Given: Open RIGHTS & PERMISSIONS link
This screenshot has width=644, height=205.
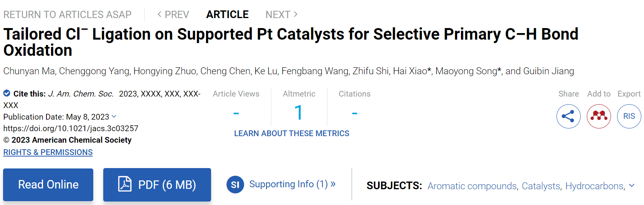Looking at the screenshot, I should 48,152.
